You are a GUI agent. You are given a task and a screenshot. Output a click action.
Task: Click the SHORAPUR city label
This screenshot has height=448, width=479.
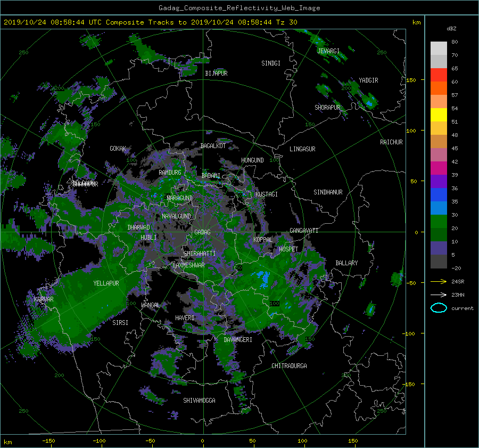click(327, 108)
